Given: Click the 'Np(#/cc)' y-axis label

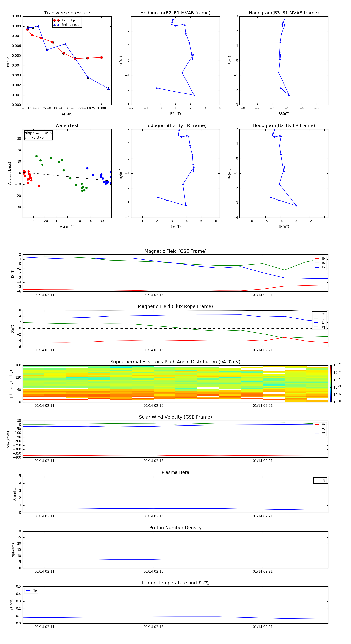Looking at the screenshot, I should click(13, 550).
